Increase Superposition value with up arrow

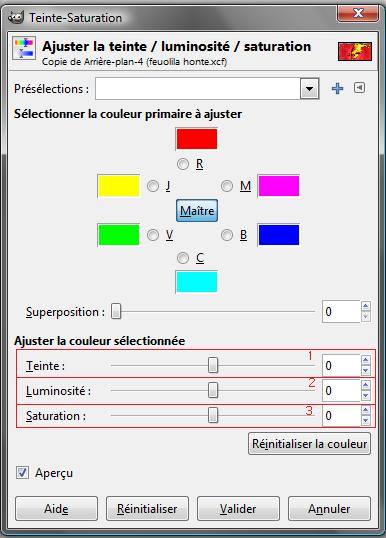coord(365,306)
